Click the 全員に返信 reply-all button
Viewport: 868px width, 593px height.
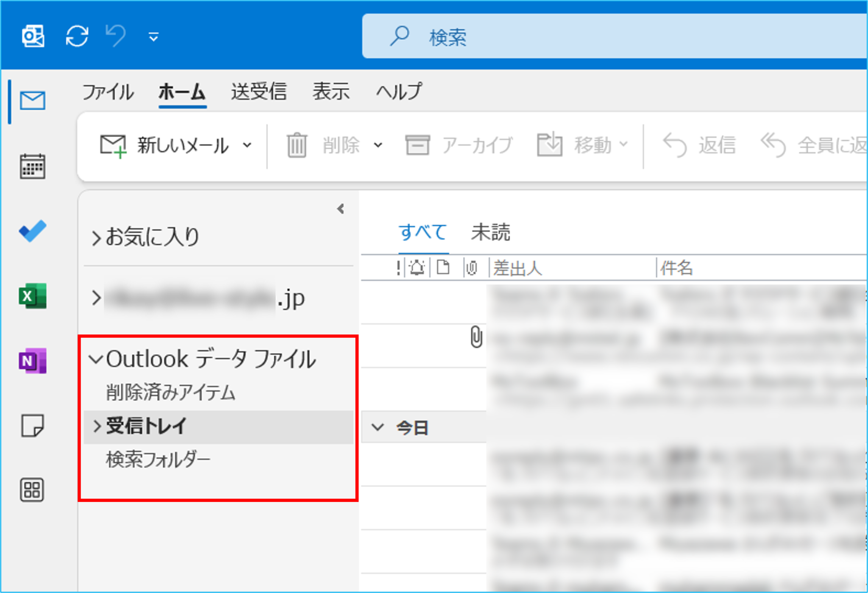pyautogui.click(x=813, y=145)
